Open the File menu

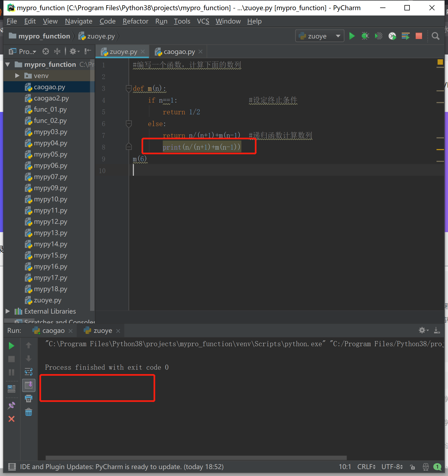tap(12, 21)
